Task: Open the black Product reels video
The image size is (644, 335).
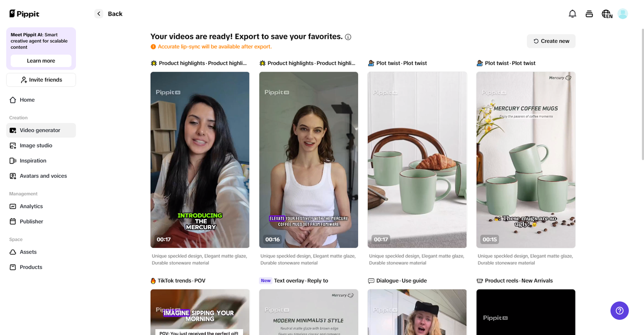Action: click(526, 312)
